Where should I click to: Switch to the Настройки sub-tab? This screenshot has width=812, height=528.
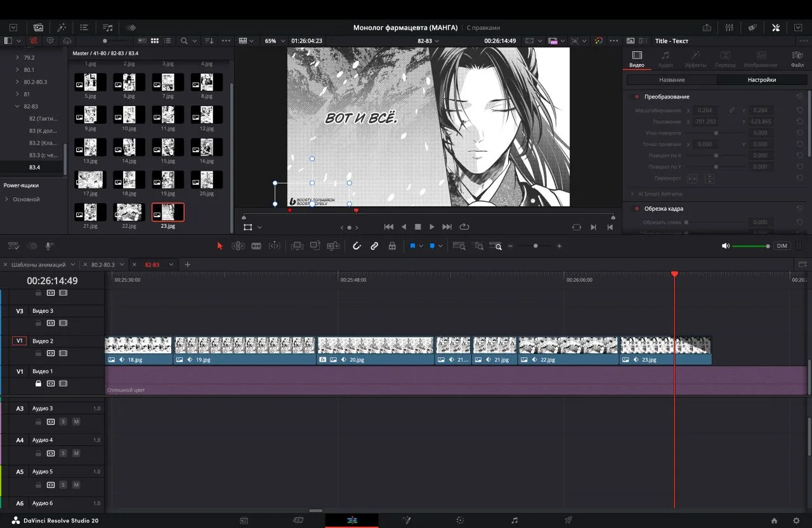coord(762,80)
